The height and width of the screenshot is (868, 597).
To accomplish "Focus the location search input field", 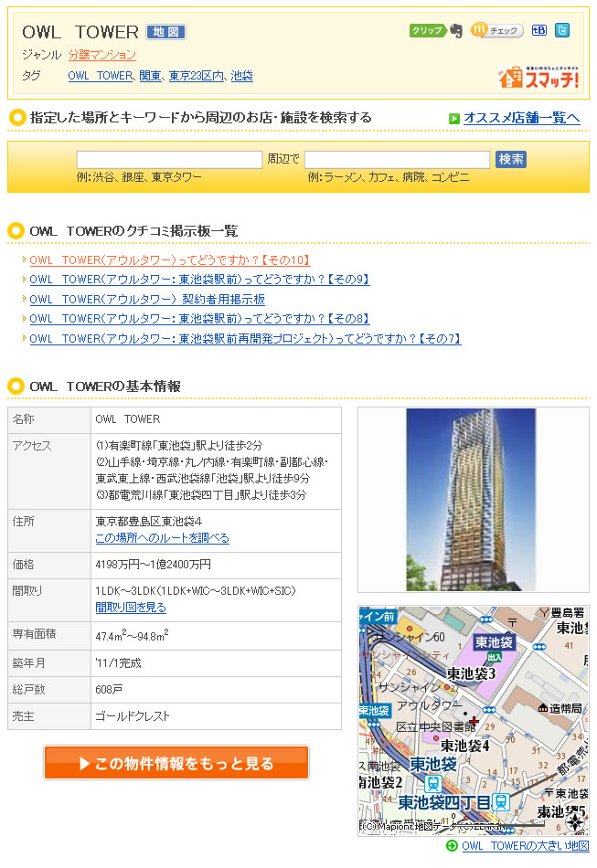I will (x=169, y=159).
